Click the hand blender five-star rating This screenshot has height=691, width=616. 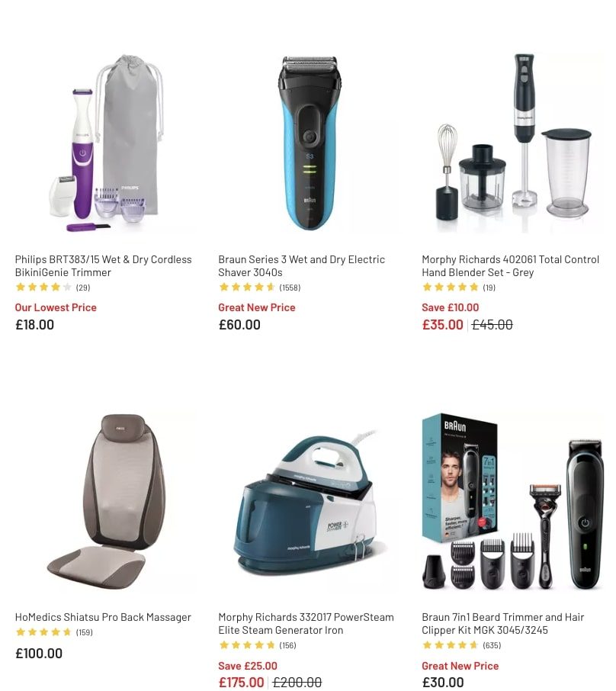point(451,288)
